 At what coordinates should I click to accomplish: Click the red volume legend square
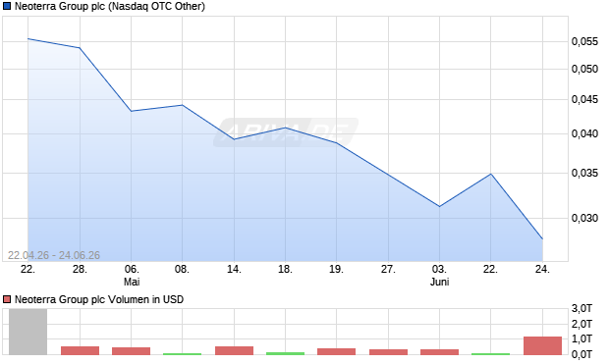coord(7,299)
